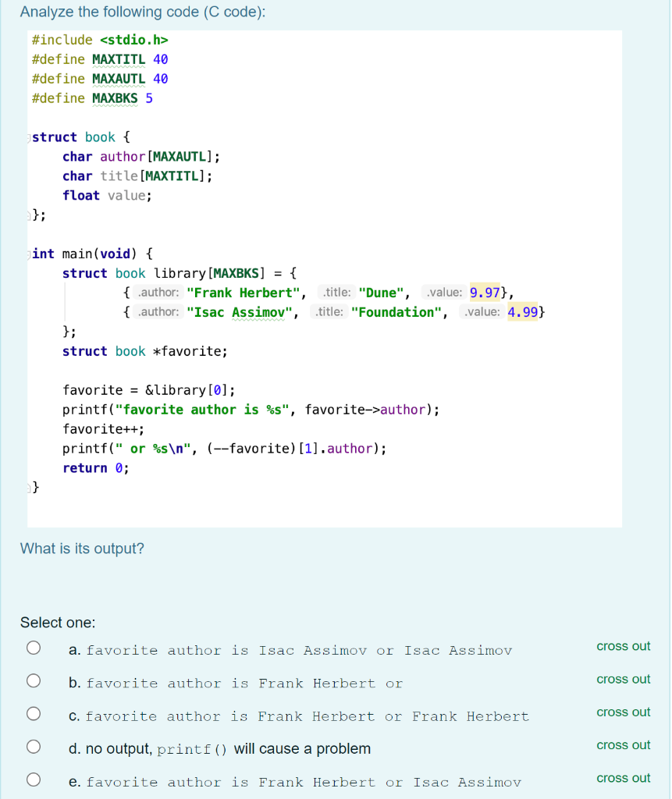This screenshot has height=799, width=672.
Task: Click the 'return 0;' line
Action: pyautogui.click(x=96, y=468)
